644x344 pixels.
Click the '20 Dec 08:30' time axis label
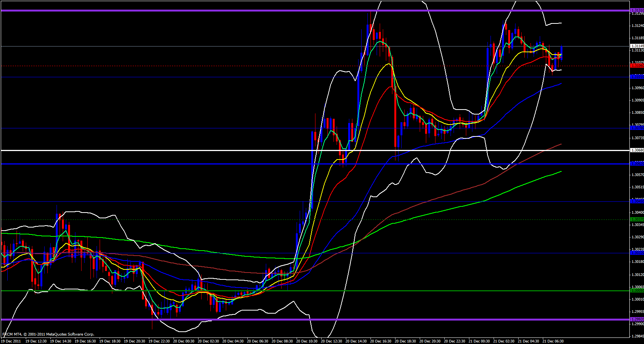[x=282, y=341]
